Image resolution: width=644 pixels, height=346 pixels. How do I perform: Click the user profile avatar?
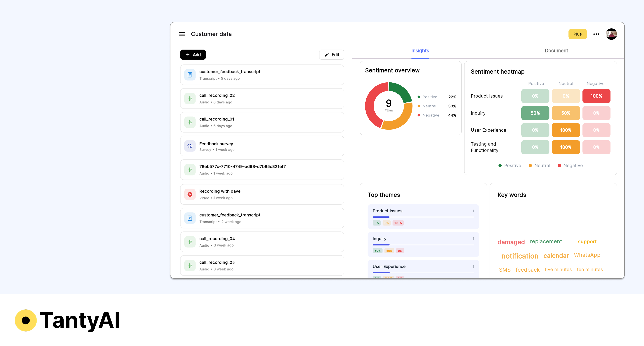pos(612,34)
